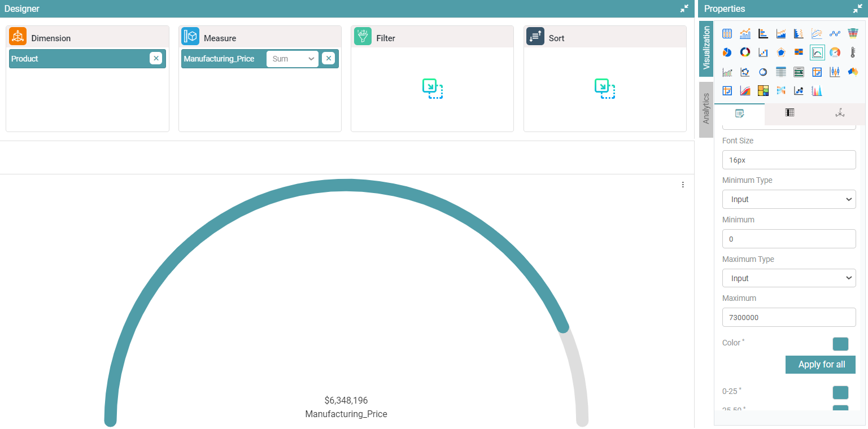Open the axis settings properties tab

pyautogui.click(x=840, y=113)
